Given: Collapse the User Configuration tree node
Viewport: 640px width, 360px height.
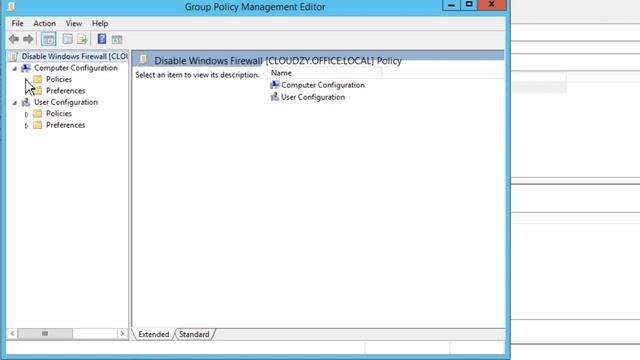Looking at the screenshot, I should [x=15, y=103].
